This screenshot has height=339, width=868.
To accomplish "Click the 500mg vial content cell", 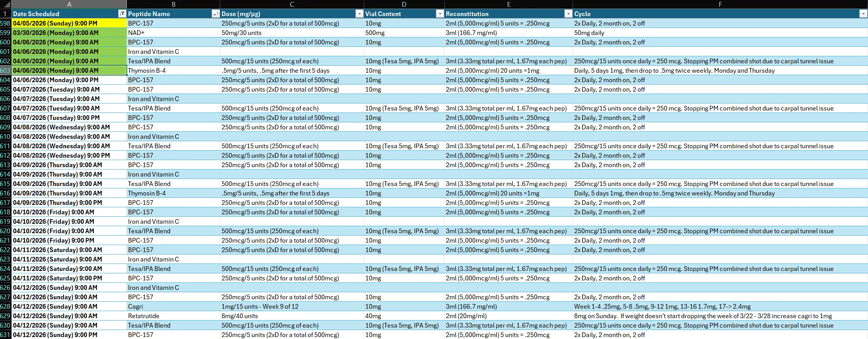I will [404, 33].
